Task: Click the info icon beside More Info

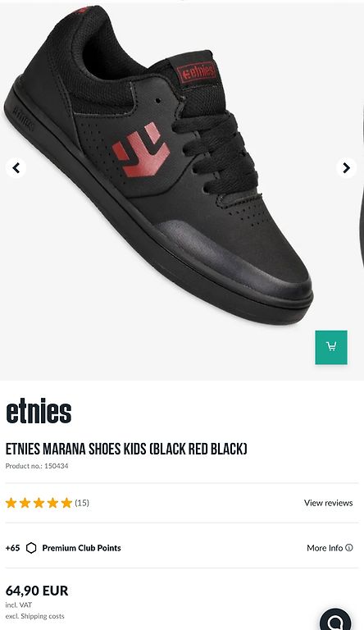Action: point(349,548)
